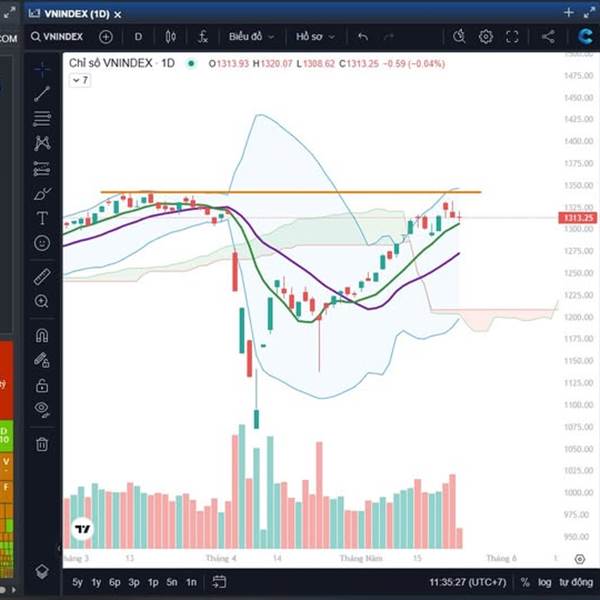Image resolution: width=600 pixels, height=600 pixels.
Task: Remove drawings with trash icon
Action: pyautogui.click(x=42, y=444)
